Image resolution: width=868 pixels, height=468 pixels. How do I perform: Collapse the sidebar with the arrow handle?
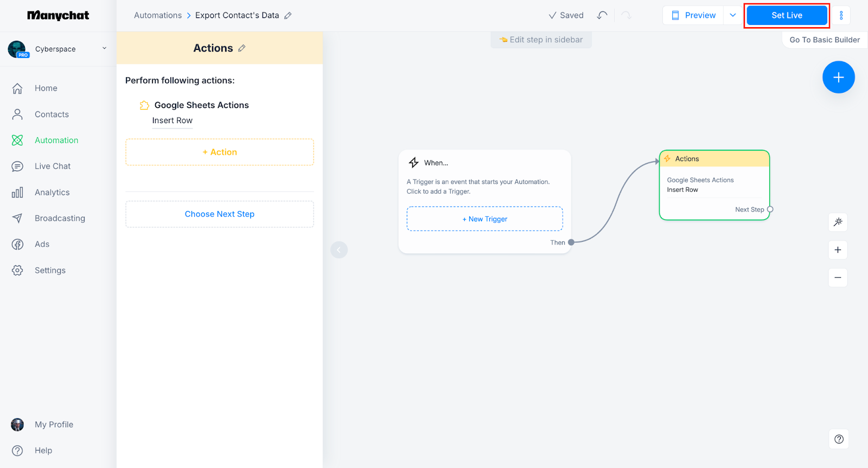[x=339, y=250]
